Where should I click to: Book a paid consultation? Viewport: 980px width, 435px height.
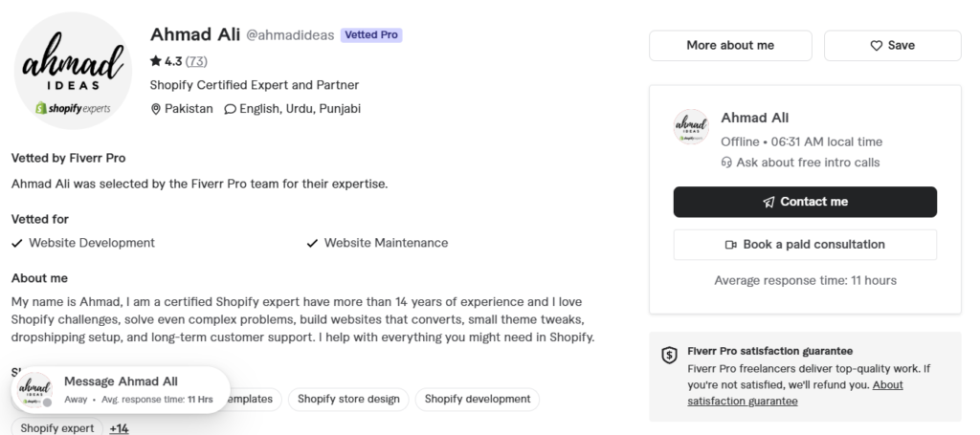tap(805, 245)
